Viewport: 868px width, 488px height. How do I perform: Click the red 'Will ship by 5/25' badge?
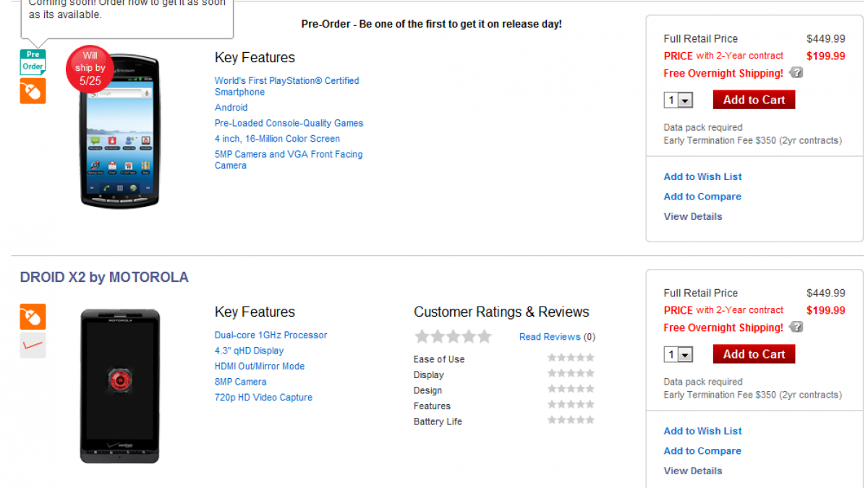pos(90,68)
